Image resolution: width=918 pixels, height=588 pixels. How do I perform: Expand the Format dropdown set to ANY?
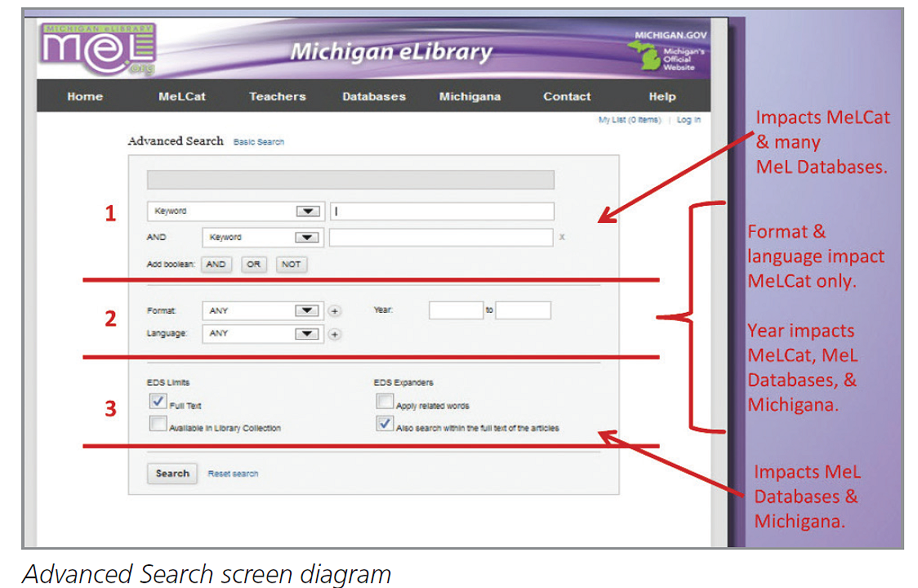pyautogui.click(x=262, y=310)
